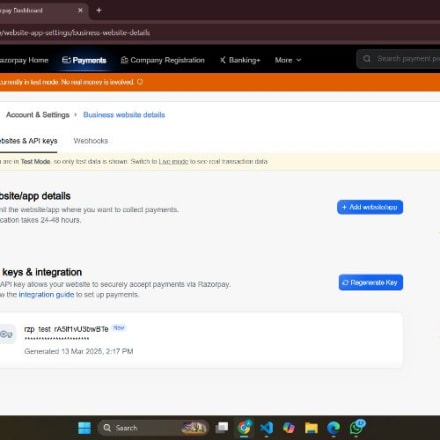Open Copilot from the taskbar
Viewport: 440px width, 440px height.
coord(289,428)
